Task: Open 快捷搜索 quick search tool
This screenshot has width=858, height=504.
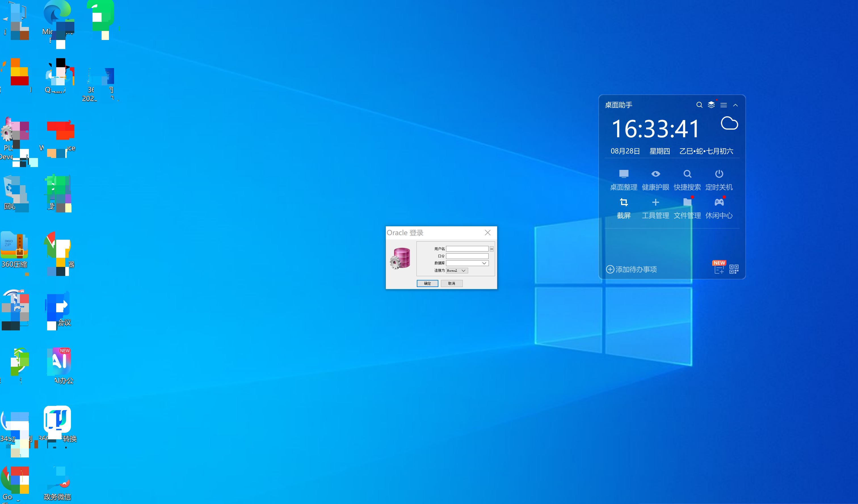Action: point(687,180)
